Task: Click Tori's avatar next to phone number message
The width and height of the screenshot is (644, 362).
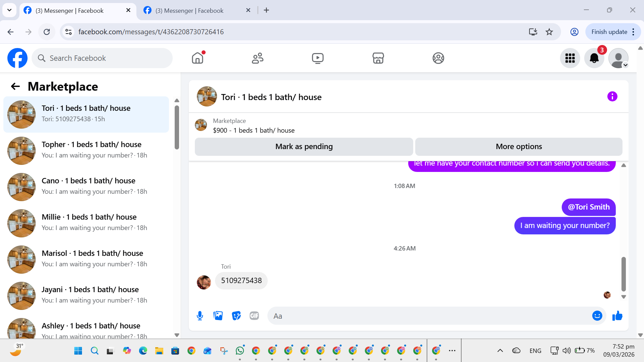Action: 204,282
